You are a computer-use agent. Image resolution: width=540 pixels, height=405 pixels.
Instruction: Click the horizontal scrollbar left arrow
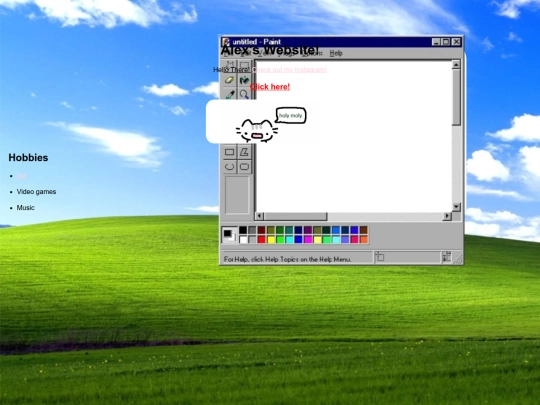point(259,216)
